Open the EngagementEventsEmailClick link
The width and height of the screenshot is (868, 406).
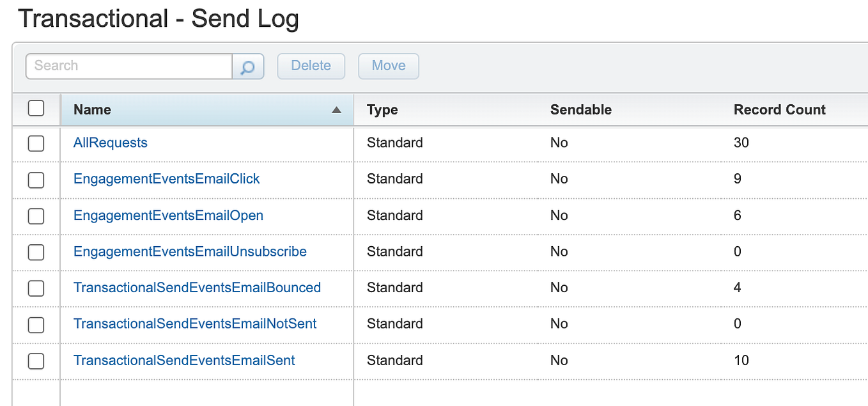[x=167, y=179]
